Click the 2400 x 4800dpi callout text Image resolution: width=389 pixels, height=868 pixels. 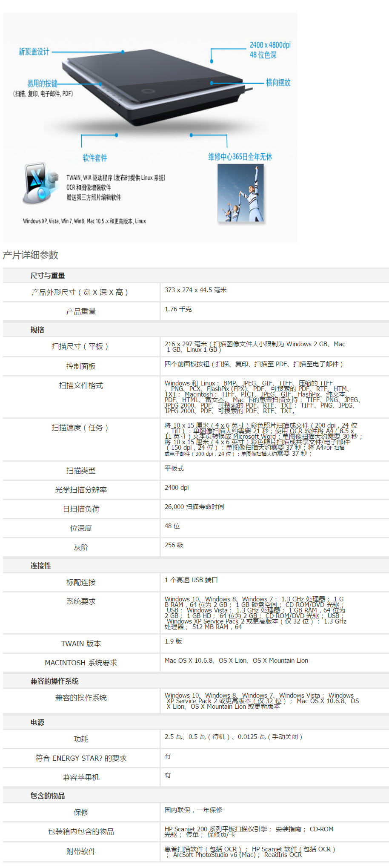tap(270, 45)
